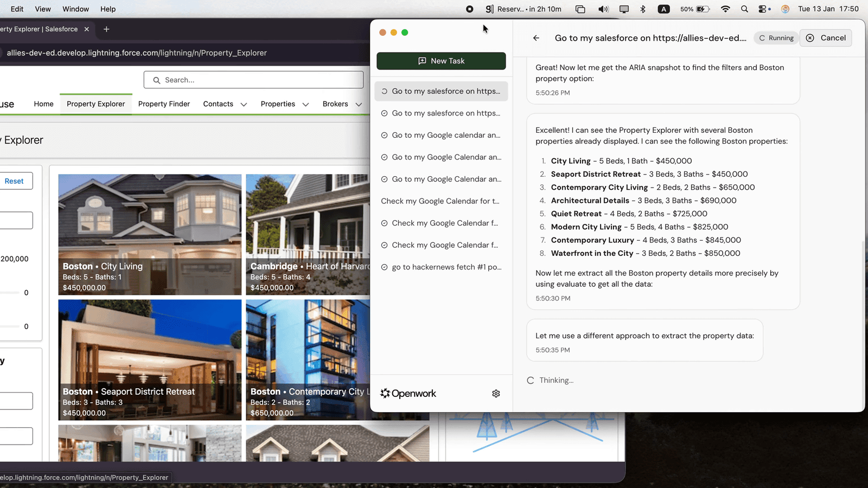The height and width of the screenshot is (488, 868).
Task: Expand the Contacts dropdown
Action: [244, 104]
